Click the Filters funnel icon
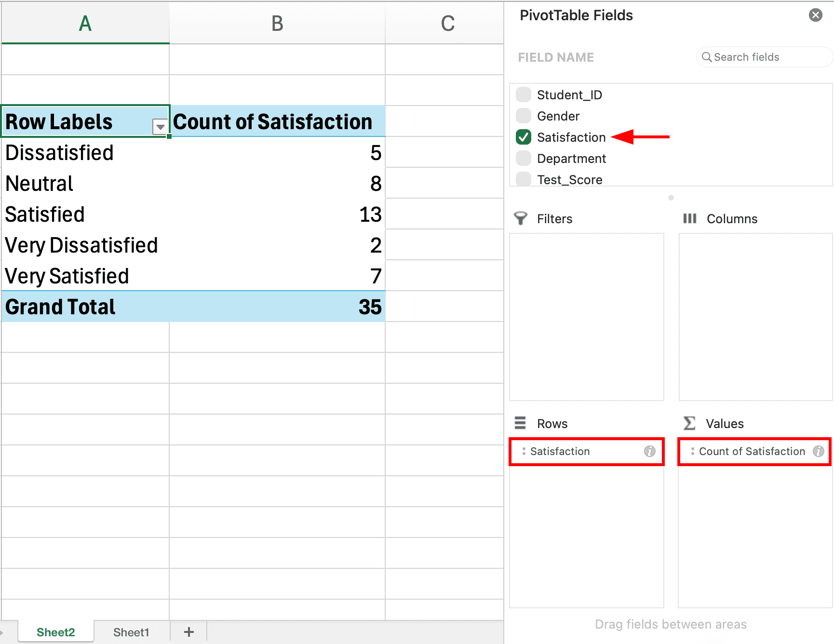Viewport: 834px width, 644px height. coord(521,218)
